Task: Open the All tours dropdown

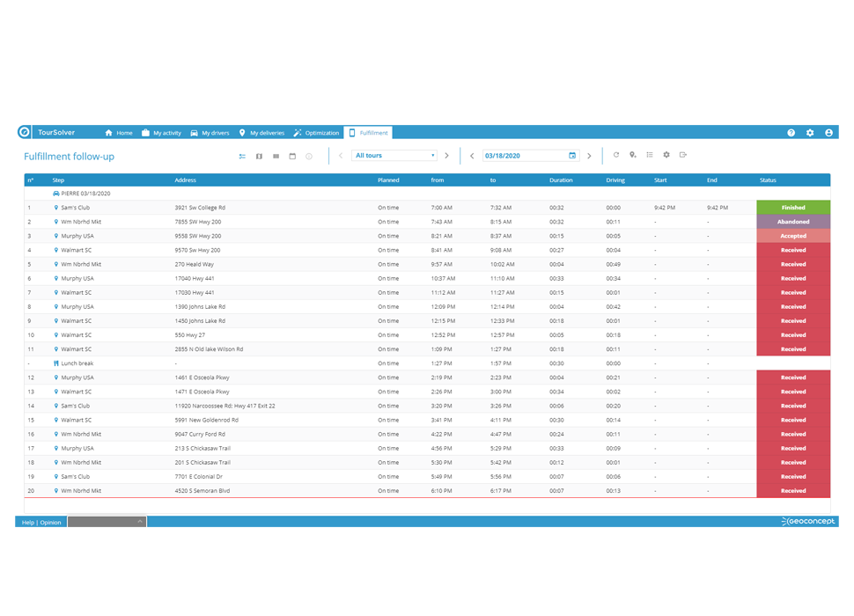Action: click(394, 156)
